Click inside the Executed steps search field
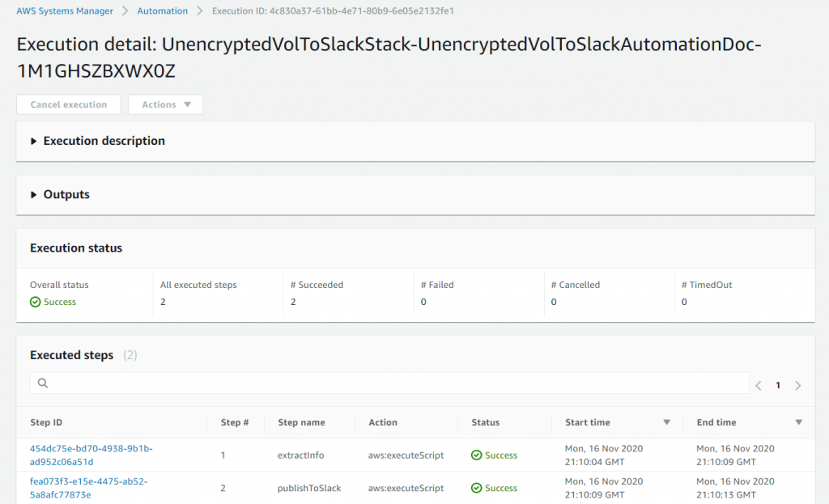This screenshot has height=504, width=829. pos(324,383)
